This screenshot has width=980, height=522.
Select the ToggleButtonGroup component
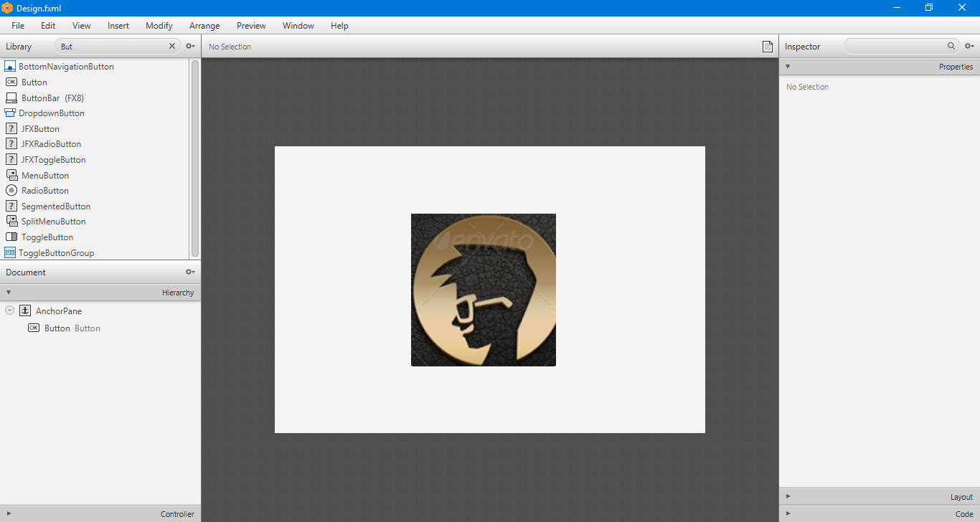(56, 252)
